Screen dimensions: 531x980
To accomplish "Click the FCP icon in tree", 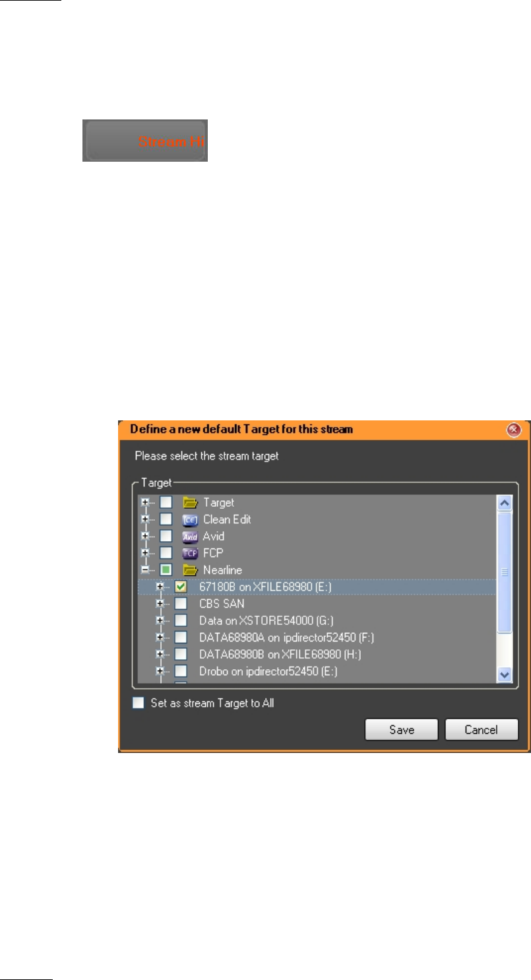I will pos(190,554).
